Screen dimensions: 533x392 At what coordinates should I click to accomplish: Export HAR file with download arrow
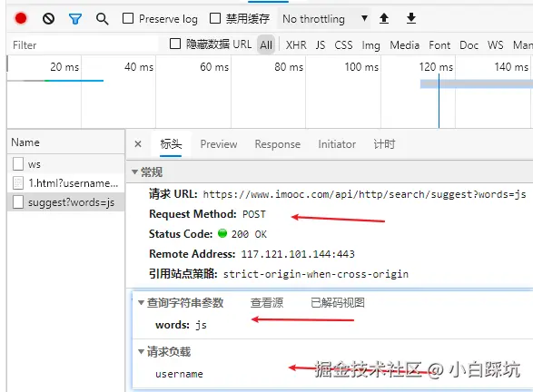click(x=411, y=18)
